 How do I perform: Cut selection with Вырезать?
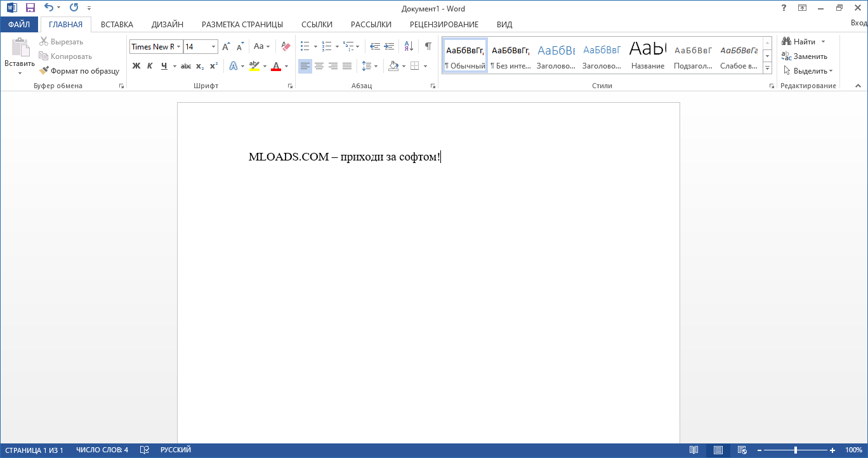61,42
